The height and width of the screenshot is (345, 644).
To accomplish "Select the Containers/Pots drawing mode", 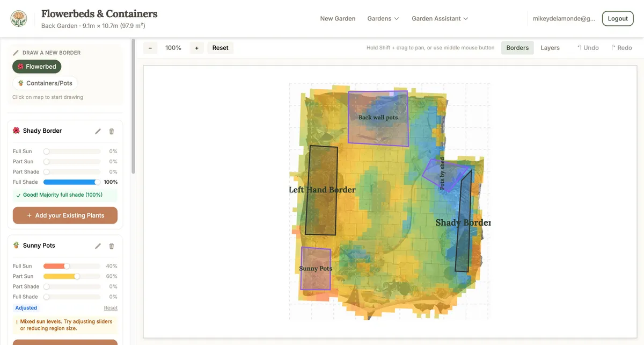I will [x=45, y=83].
